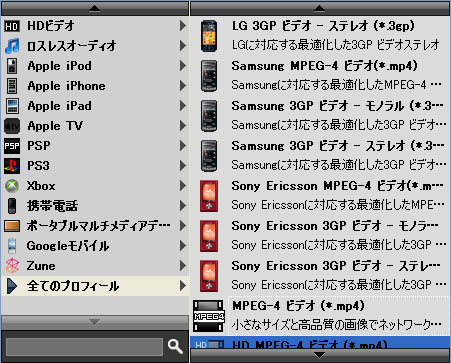
Task: Click the Sony Ericsson MPEG-4 red phone thumbnail
Action: click(209, 196)
